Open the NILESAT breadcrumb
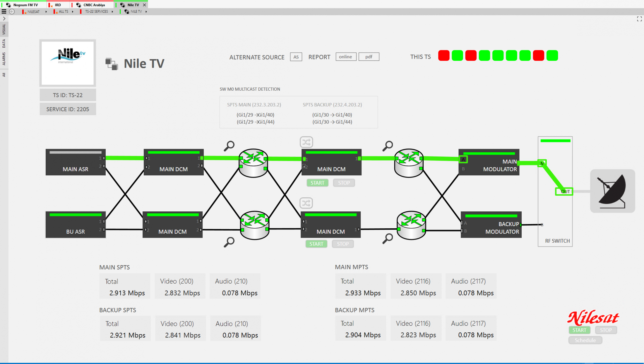This screenshot has width=644, height=364. (x=31, y=12)
